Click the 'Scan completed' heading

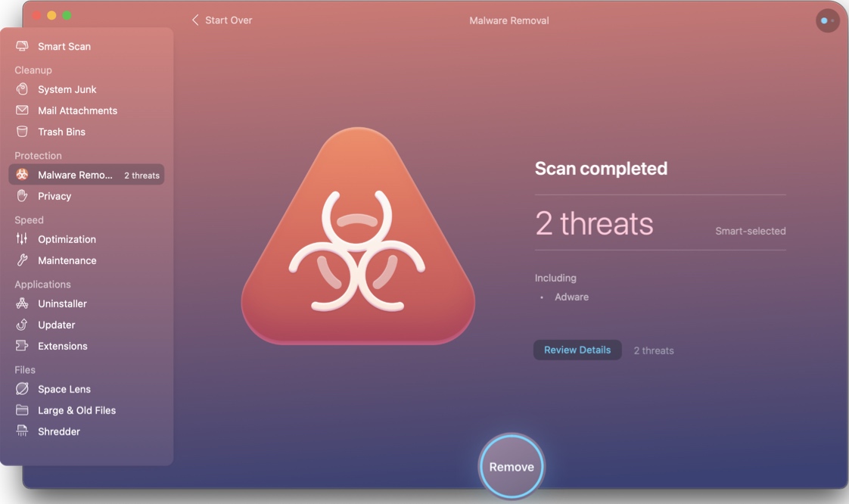601,168
